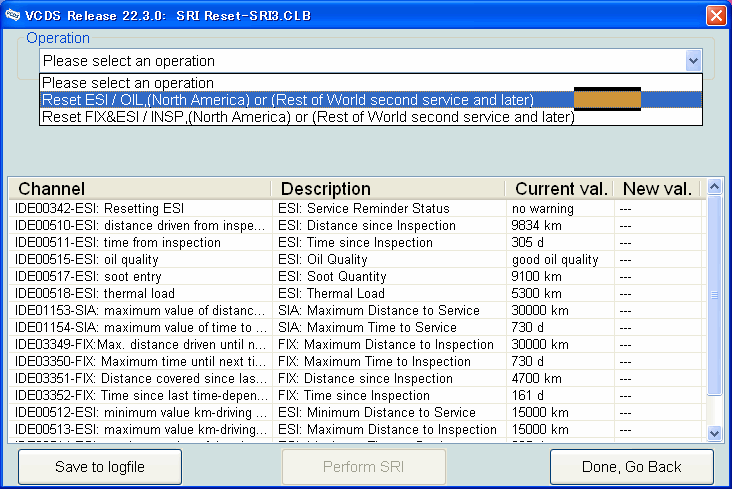Click the '4700 km' current value
The image size is (732, 489).
coord(536,378)
